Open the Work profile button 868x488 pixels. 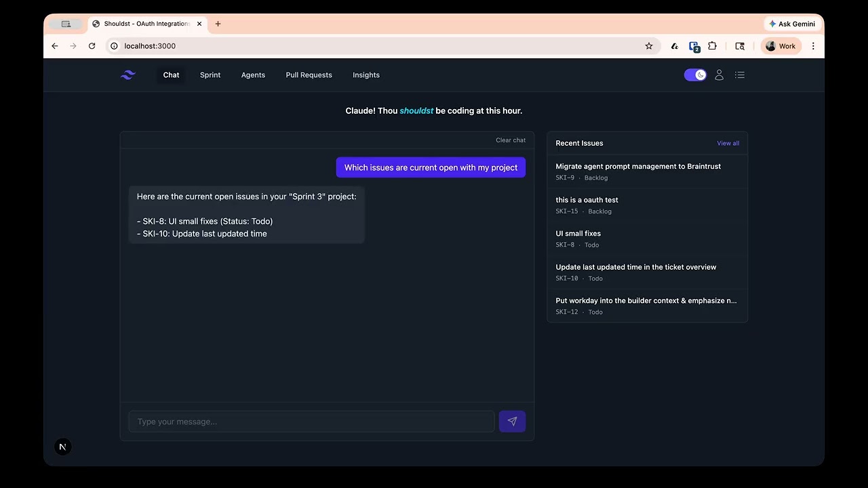coord(781,46)
